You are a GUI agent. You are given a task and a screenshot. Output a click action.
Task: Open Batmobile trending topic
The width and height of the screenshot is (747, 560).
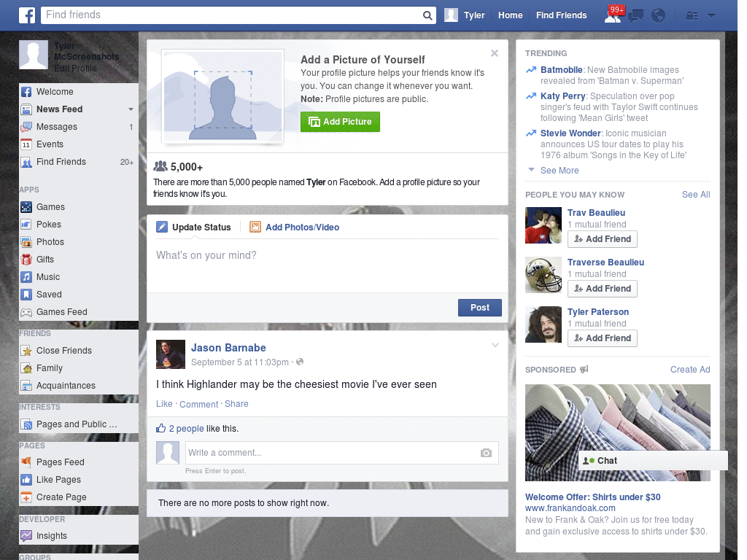point(561,70)
